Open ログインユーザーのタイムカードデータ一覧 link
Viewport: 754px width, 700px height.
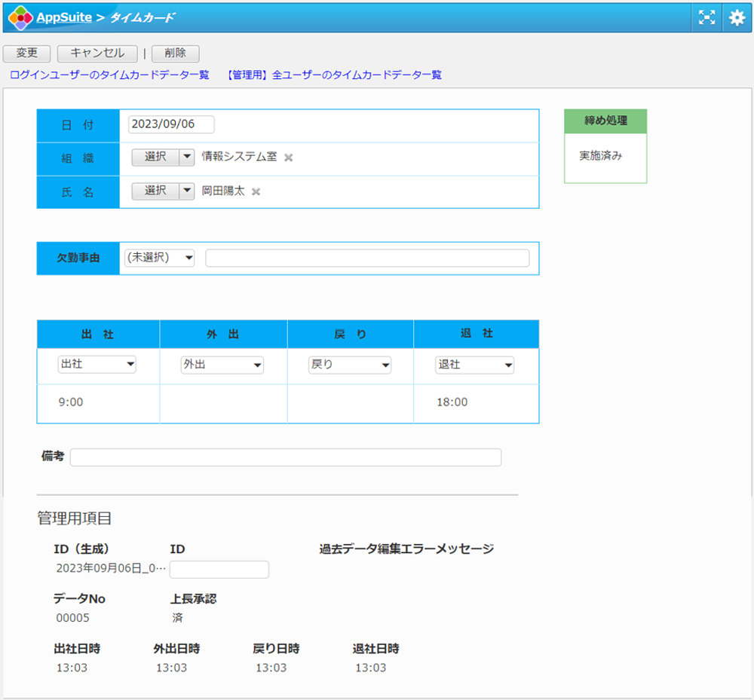pos(109,75)
